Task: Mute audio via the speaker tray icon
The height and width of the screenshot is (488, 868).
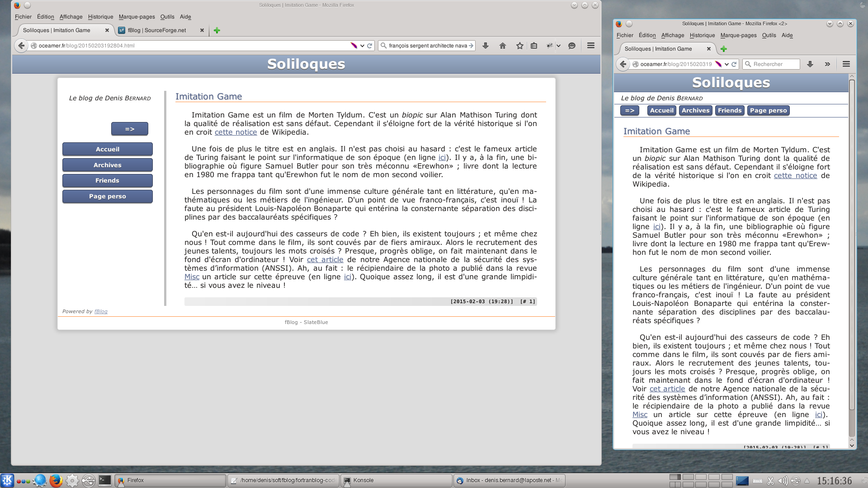Action: (x=783, y=480)
